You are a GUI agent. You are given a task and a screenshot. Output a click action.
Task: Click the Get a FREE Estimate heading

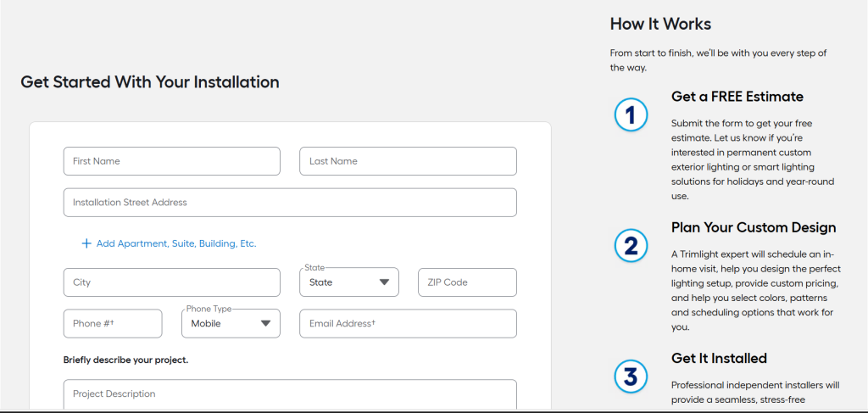(x=737, y=97)
